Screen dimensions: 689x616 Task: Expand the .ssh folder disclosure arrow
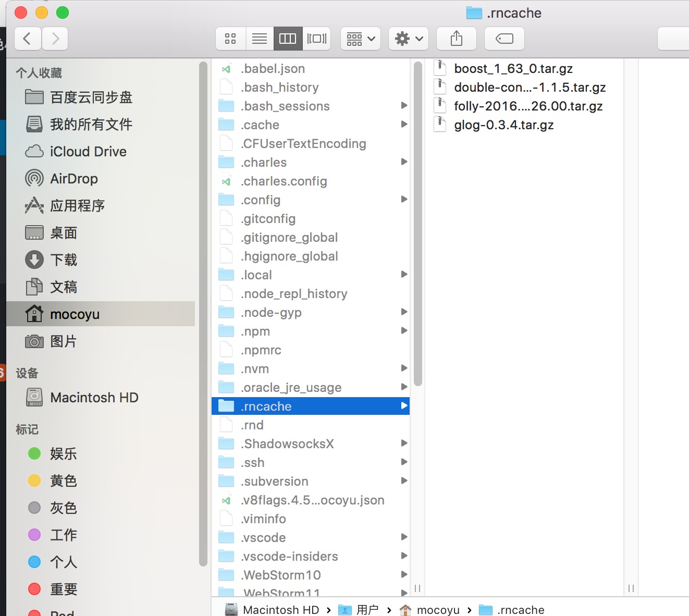coord(404,462)
